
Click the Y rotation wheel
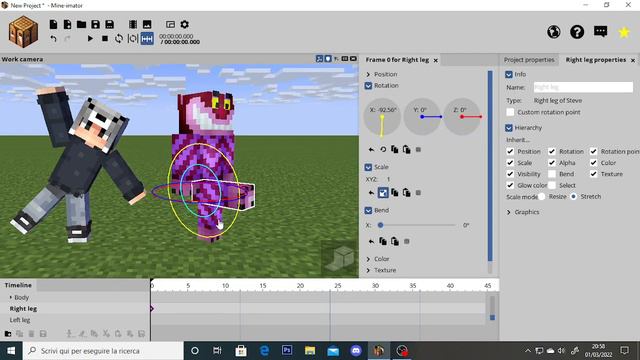pyautogui.click(x=422, y=117)
